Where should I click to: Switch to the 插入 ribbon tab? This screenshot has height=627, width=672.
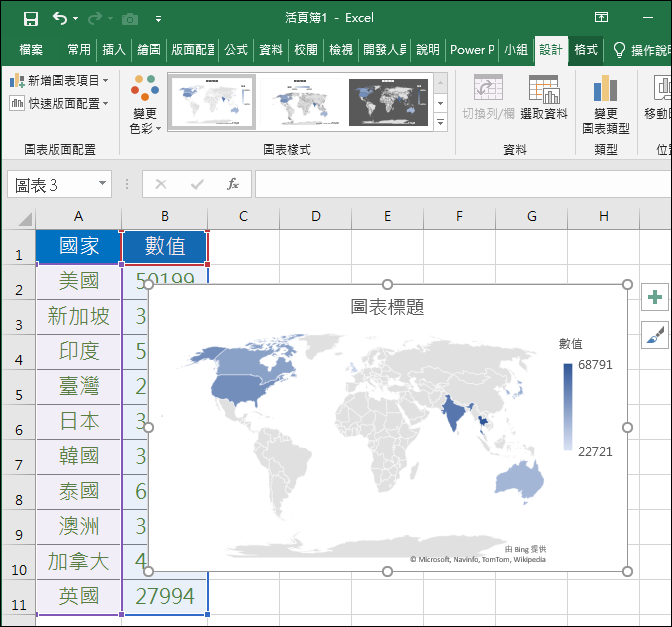114,50
